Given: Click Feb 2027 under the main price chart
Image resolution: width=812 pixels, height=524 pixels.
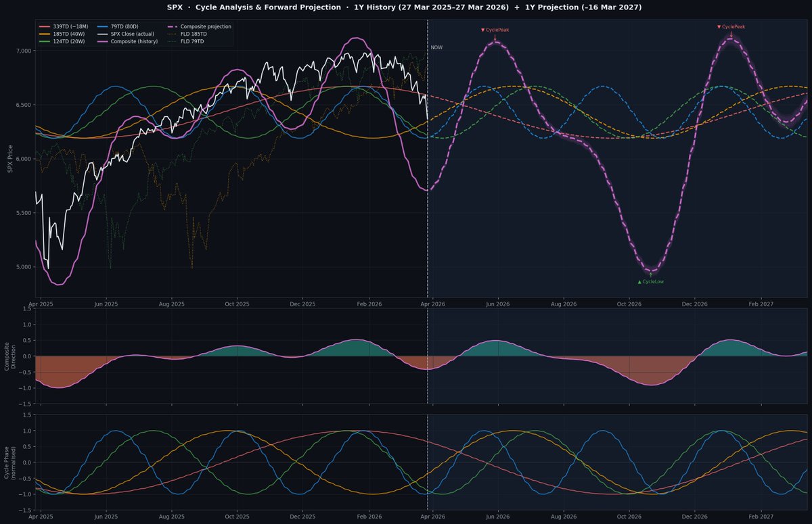Looking at the screenshot, I should click(761, 304).
